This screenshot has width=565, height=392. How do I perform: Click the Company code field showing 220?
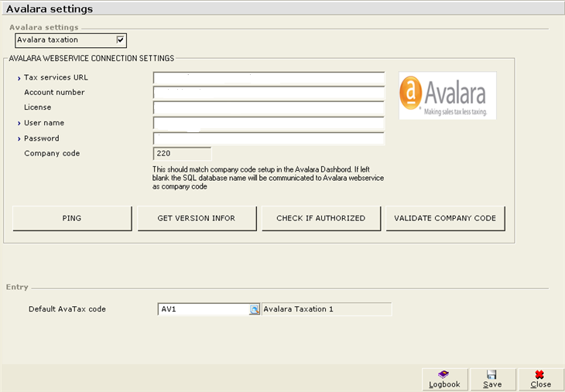pos(182,153)
